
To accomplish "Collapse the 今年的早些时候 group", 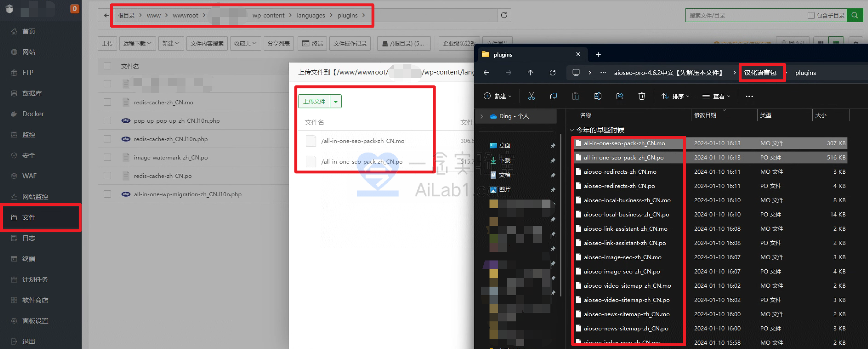I will (x=571, y=130).
